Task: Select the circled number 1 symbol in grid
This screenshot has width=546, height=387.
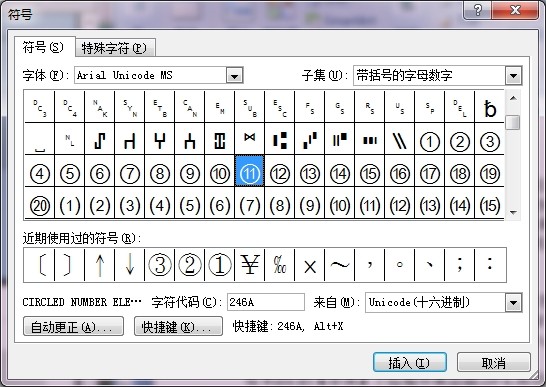Action: click(430, 141)
